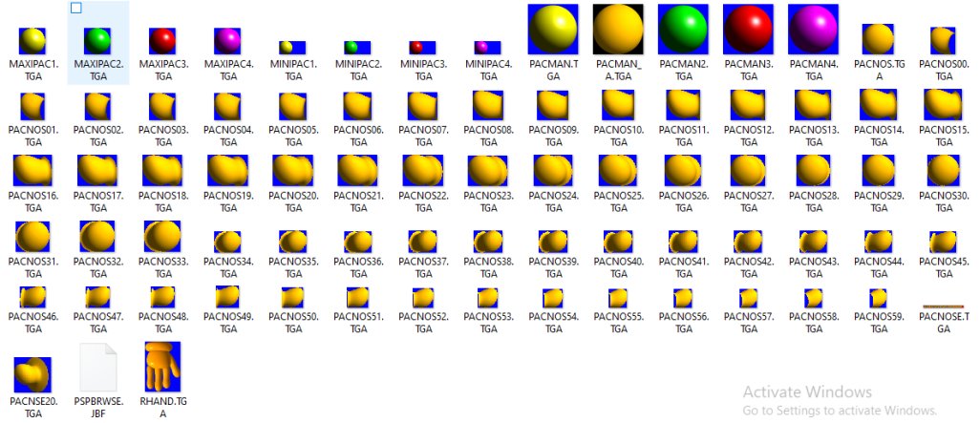Select the green MAXIPAC2.TGA thumbnail
980x423 pixels.
pyautogui.click(x=97, y=41)
